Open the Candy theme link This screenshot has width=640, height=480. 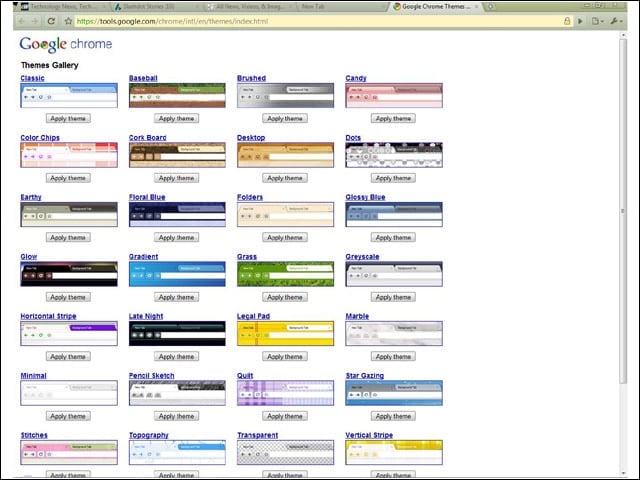point(356,78)
